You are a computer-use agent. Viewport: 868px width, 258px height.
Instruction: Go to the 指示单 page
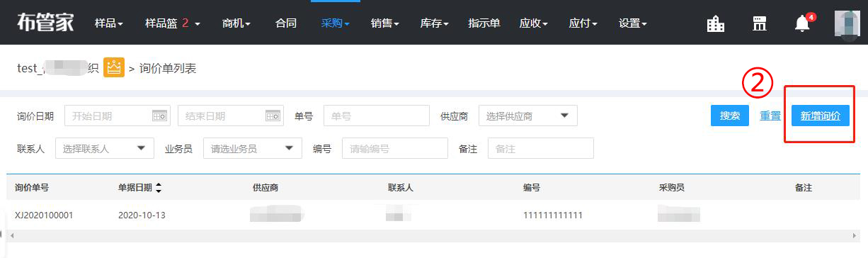(x=484, y=23)
